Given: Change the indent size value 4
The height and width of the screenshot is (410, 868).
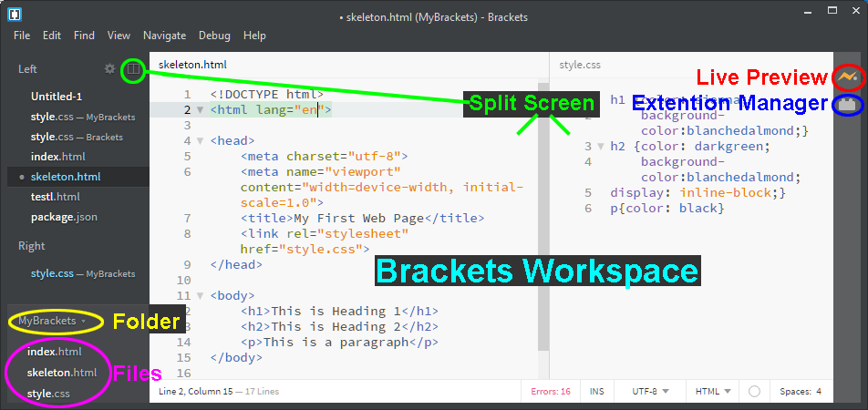Looking at the screenshot, I should [x=819, y=391].
